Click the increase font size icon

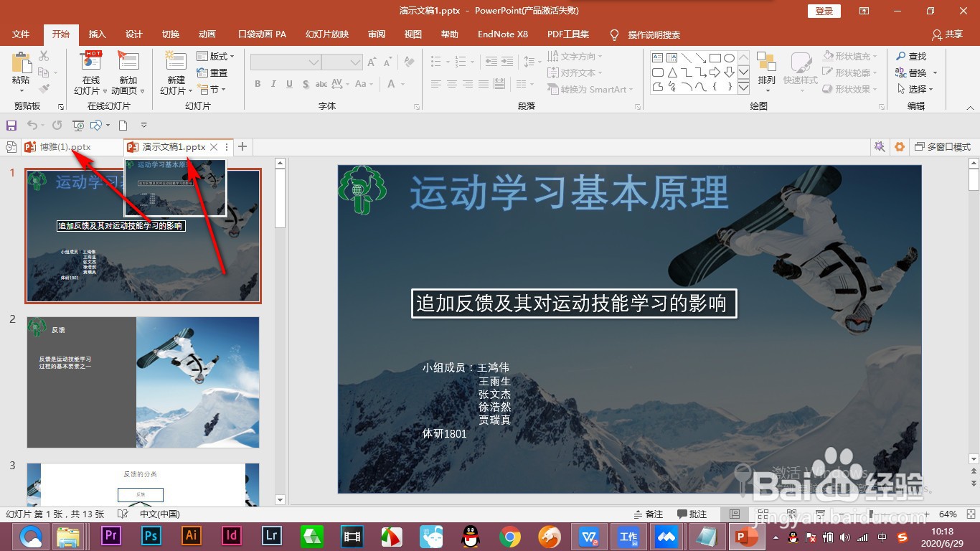tap(372, 63)
